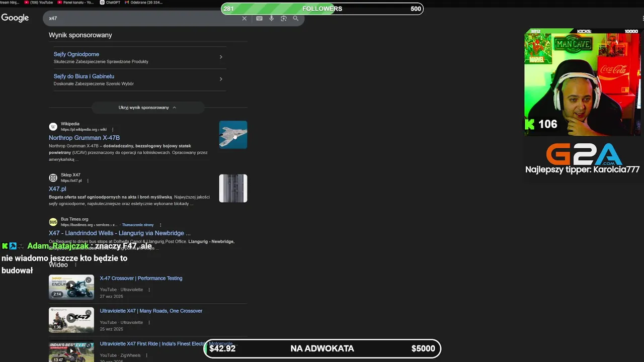Expand the arrow beside Sejfy Ogniodporne
Screen dimensions: 644x362
[x=220, y=57]
